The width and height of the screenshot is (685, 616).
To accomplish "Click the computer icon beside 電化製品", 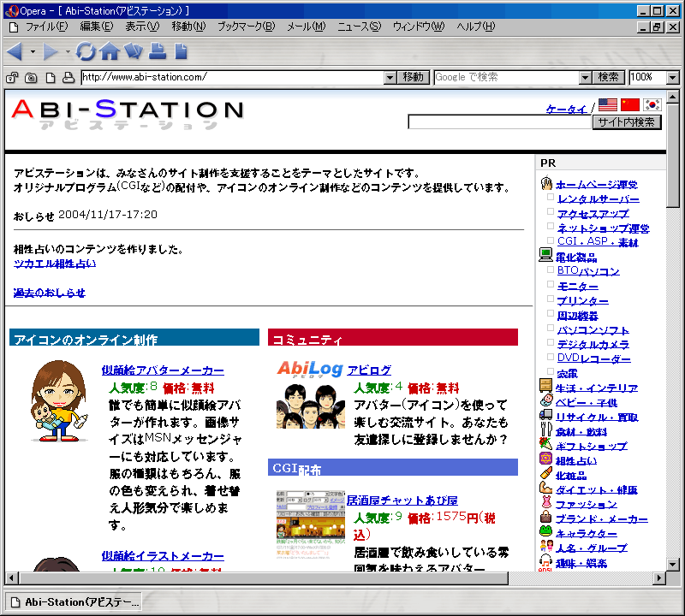I will click(545, 255).
